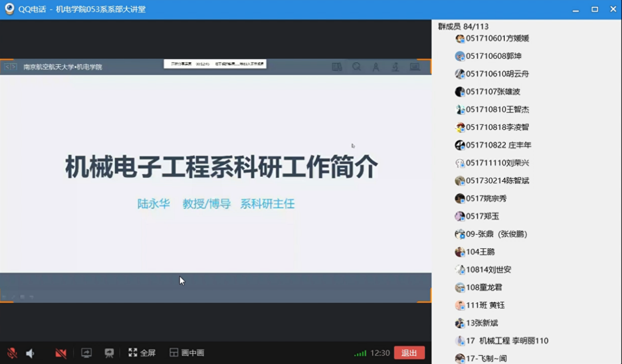Enter fullscreen with 全屏 button

(x=142, y=353)
